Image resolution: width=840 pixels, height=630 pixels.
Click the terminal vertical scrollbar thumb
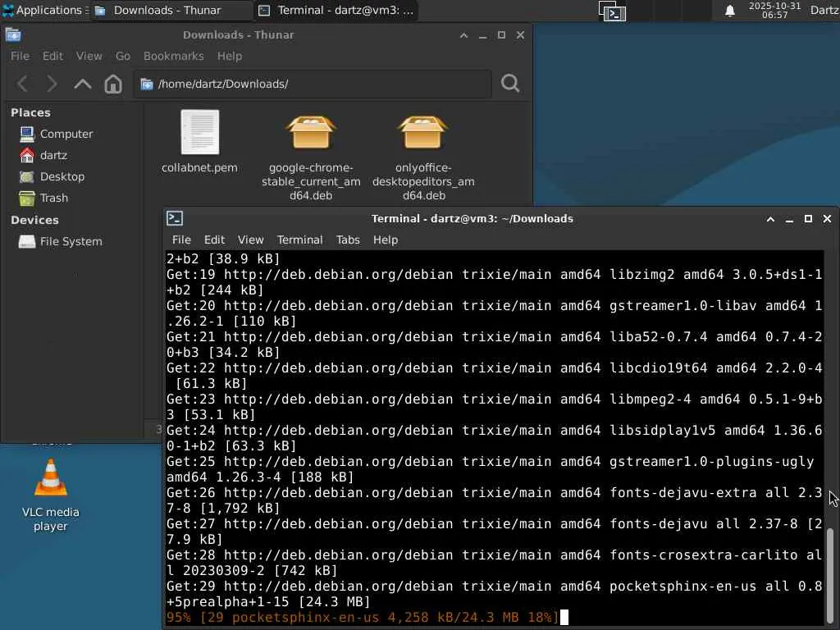pos(830,575)
